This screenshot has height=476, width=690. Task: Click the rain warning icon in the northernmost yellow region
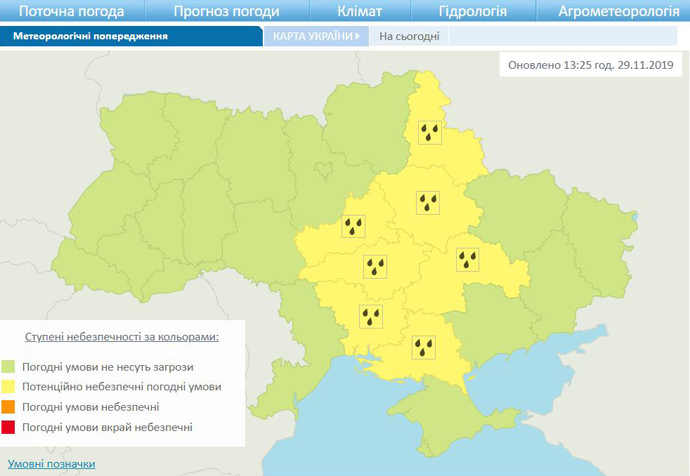(x=430, y=133)
